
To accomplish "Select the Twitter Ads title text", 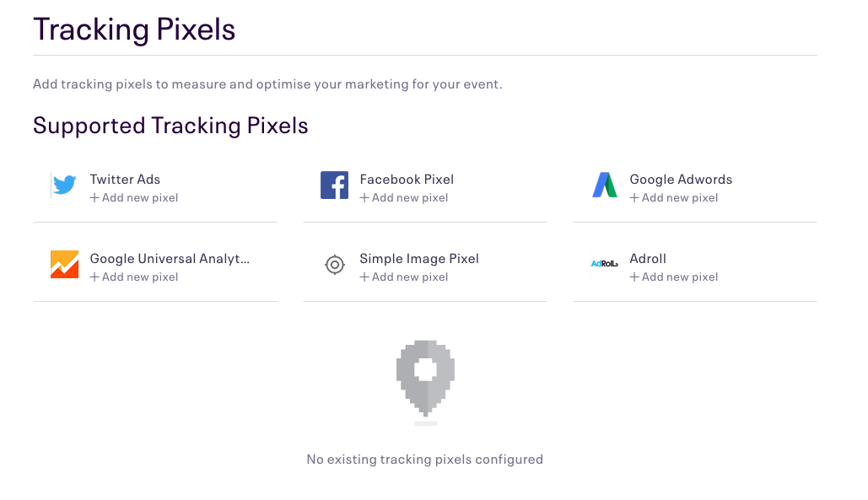I will 125,180.
